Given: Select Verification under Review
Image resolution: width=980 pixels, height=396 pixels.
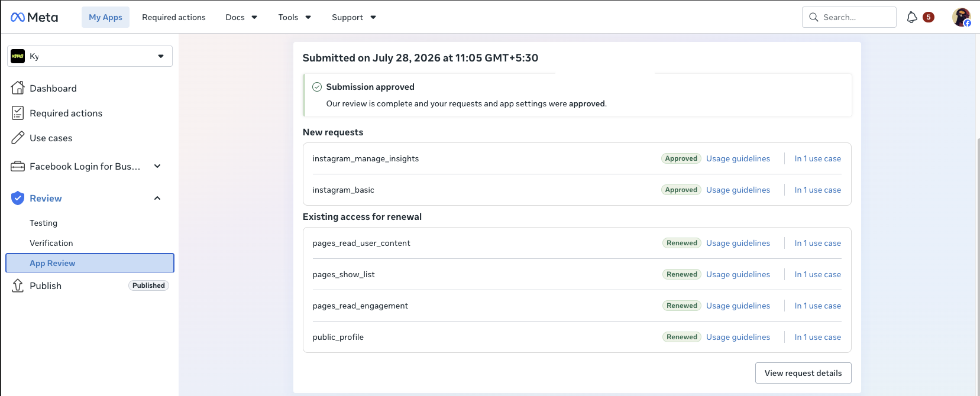Looking at the screenshot, I should (x=51, y=243).
